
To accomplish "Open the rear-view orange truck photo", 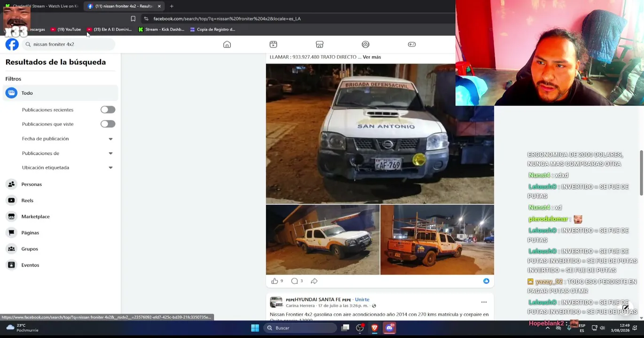I will (437, 239).
